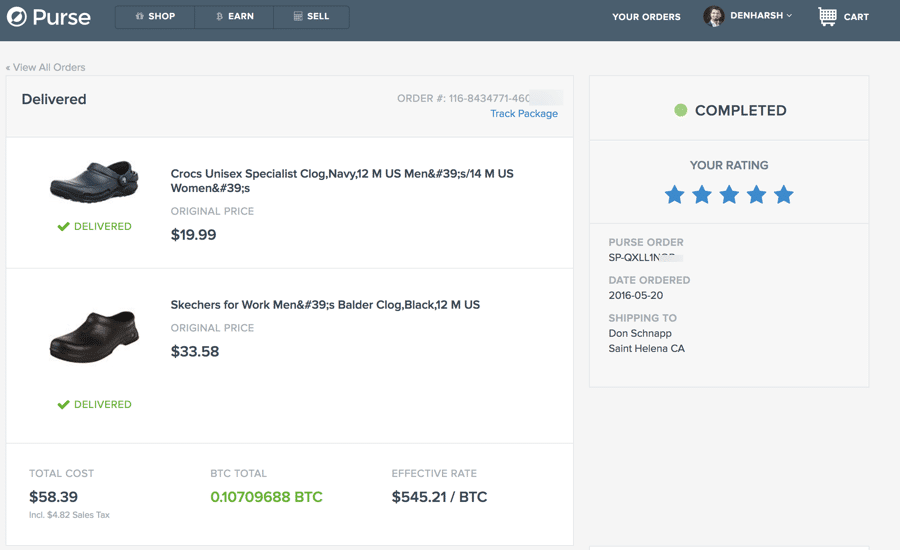Select the $58.39 total cost
This screenshot has width=900, height=550.
53,497
